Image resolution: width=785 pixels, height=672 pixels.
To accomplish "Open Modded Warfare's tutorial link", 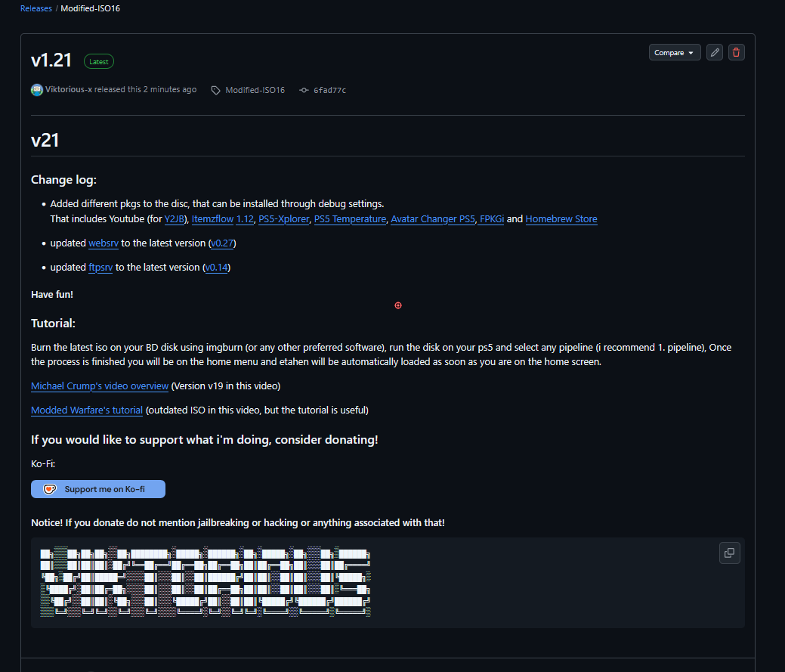I will point(87,410).
